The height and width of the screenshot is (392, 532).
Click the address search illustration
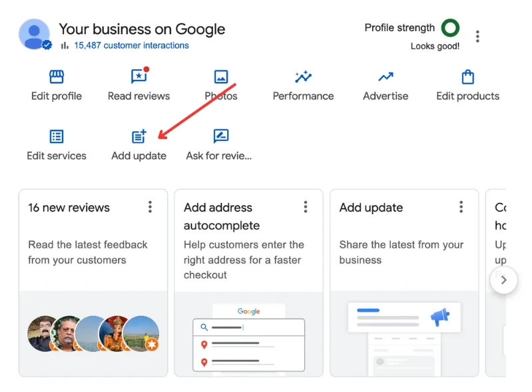(249, 339)
